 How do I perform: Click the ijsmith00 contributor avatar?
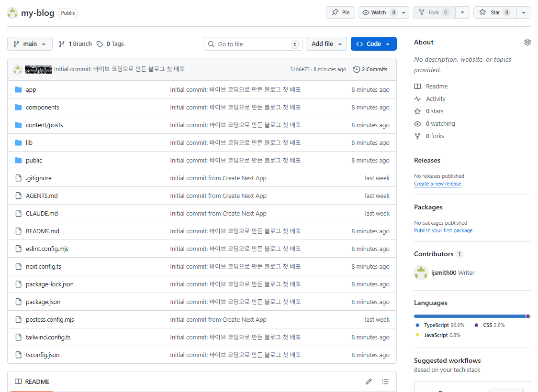(x=421, y=273)
